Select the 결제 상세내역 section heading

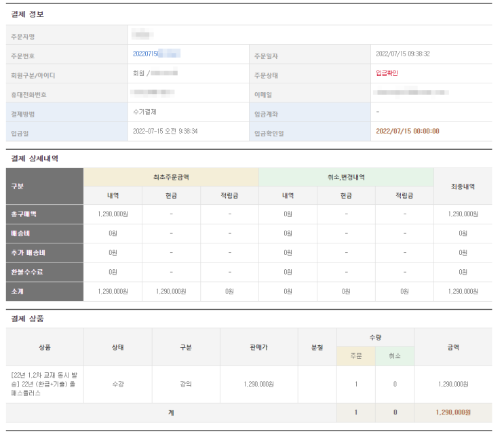click(x=35, y=159)
